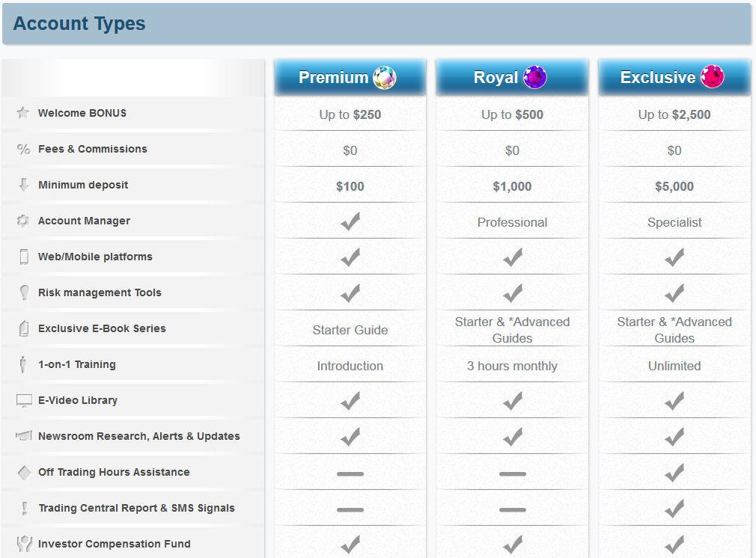The width and height of the screenshot is (756, 558).
Task: Click the $1,000 minimum deposit value
Action: [512, 186]
